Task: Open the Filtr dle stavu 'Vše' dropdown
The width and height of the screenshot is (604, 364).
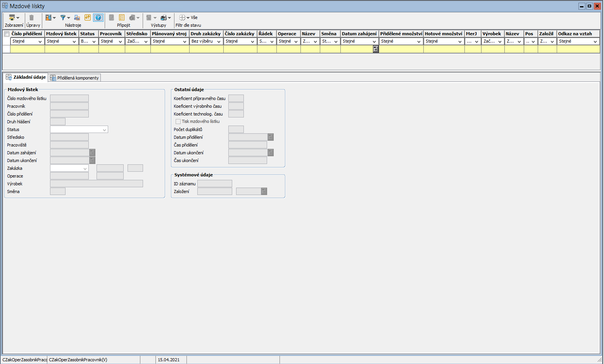Action: click(x=188, y=18)
